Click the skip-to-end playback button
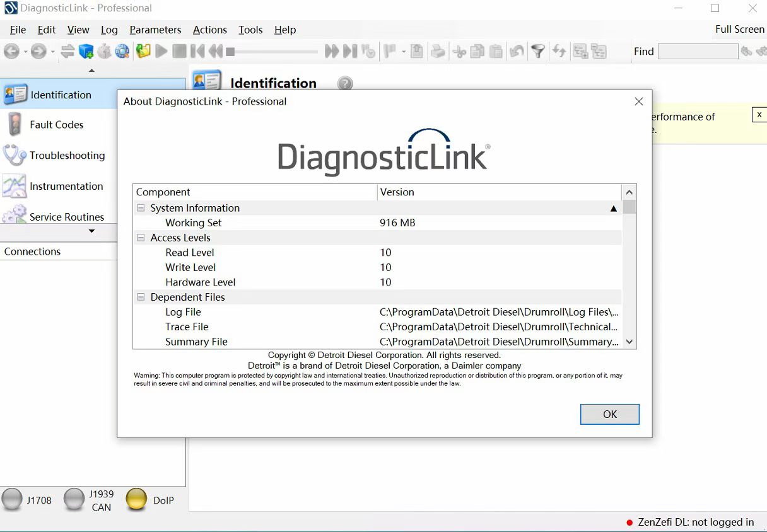The height and width of the screenshot is (532, 767). coord(350,52)
